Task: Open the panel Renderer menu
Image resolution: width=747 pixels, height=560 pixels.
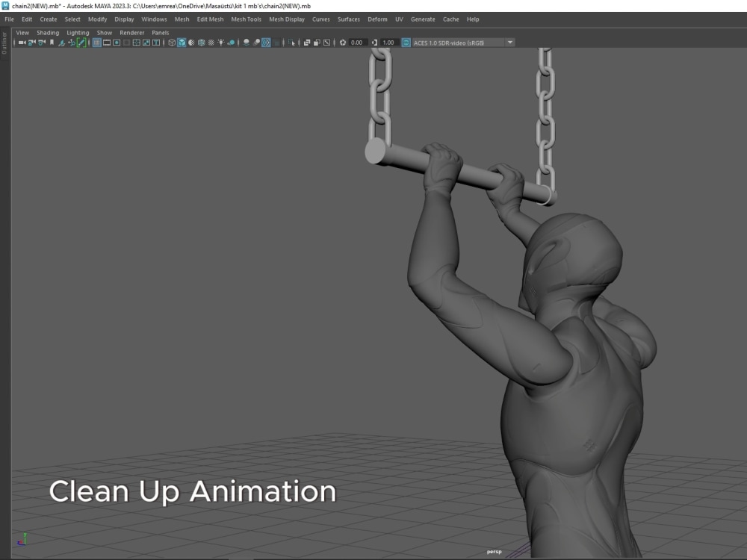Action: [131, 32]
